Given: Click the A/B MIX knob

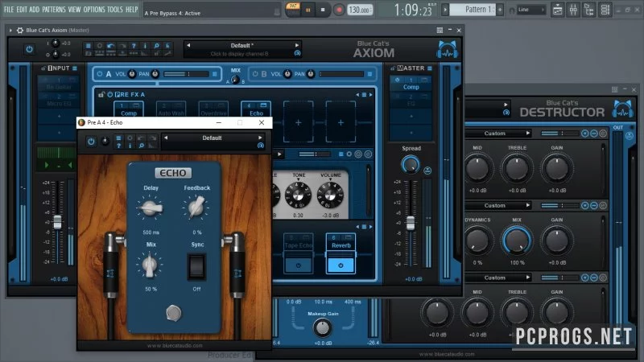Looking at the screenshot, I should pyautogui.click(x=235, y=80).
